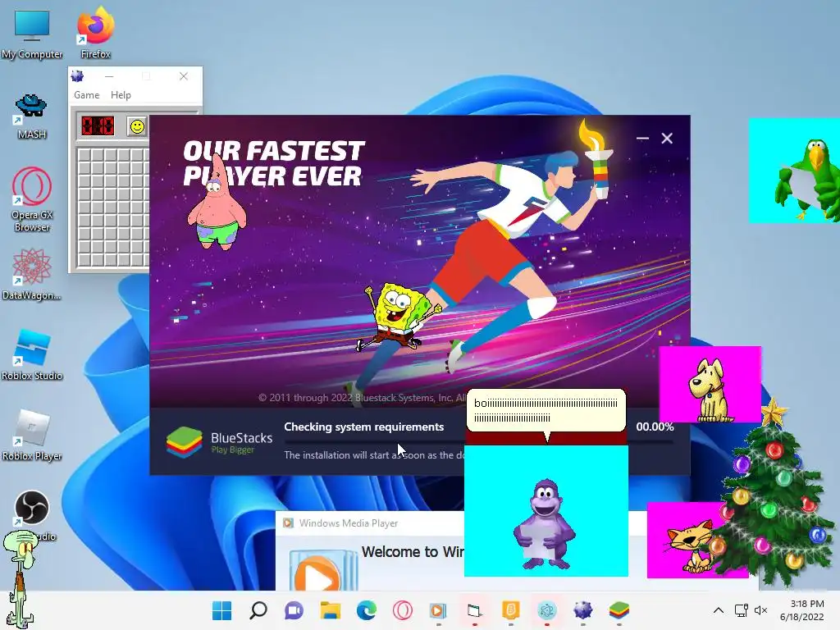
Task: Click the Patrick Star desktop character
Action: click(217, 203)
